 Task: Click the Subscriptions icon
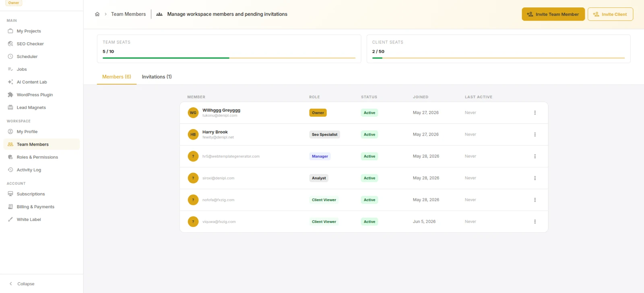pos(10,194)
